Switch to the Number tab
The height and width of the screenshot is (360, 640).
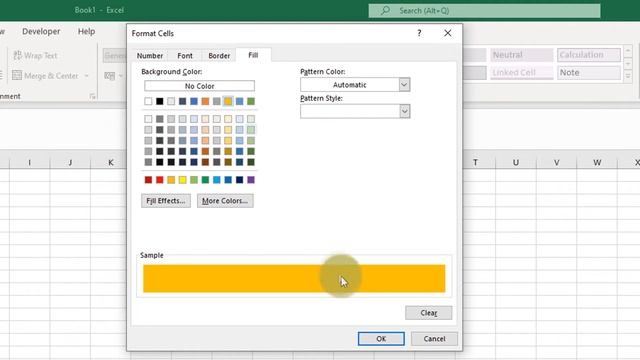coord(150,56)
